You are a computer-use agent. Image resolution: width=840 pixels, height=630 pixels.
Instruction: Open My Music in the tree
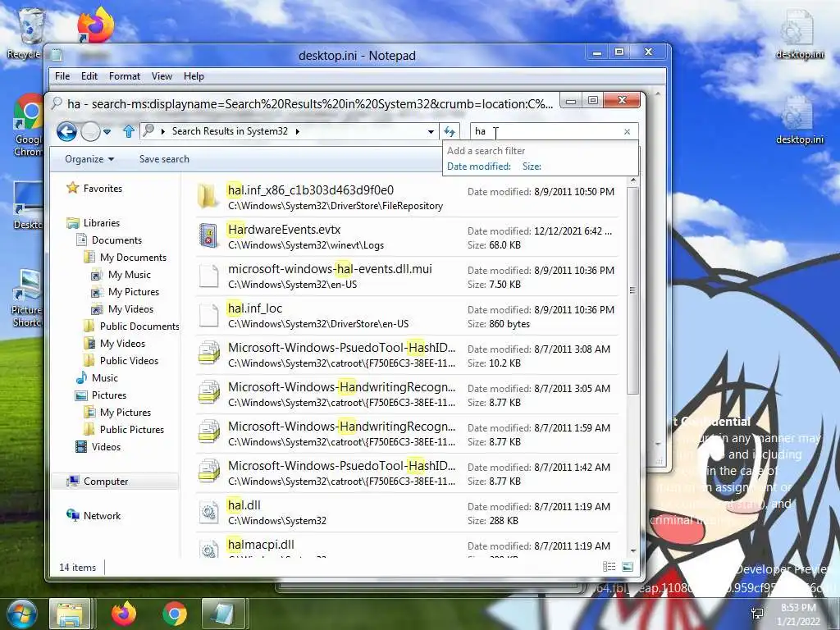(121, 274)
